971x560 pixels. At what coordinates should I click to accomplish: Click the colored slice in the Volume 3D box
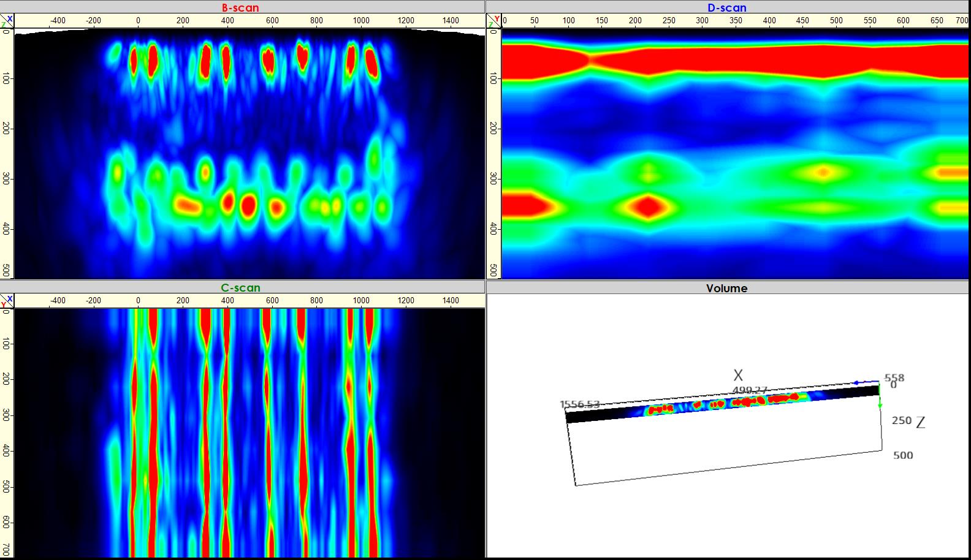click(x=723, y=404)
